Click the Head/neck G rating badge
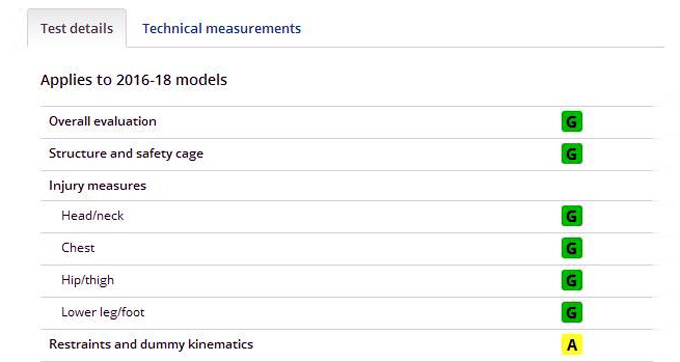This screenshot has height=362, width=680. (x=572, y=216)
